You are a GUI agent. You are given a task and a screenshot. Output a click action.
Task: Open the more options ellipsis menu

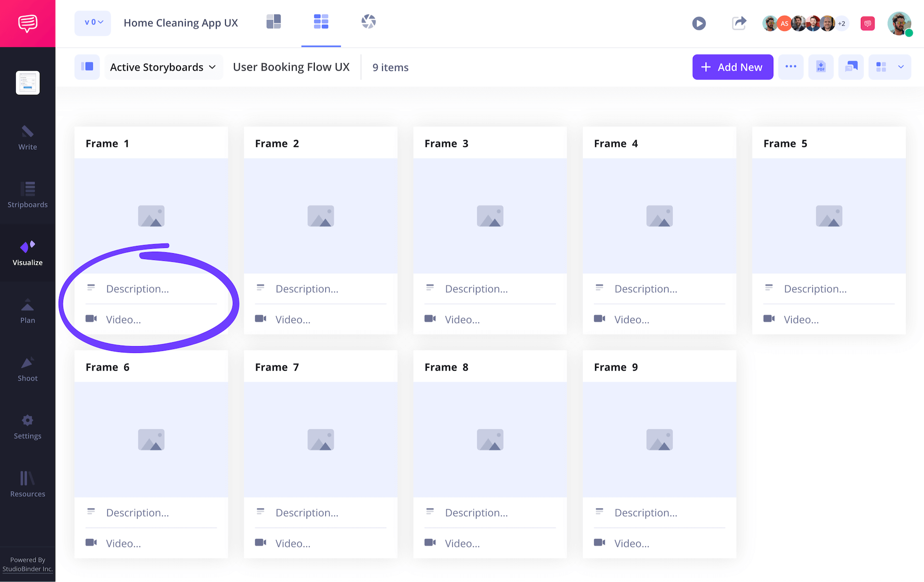click(x=791, y=67)
